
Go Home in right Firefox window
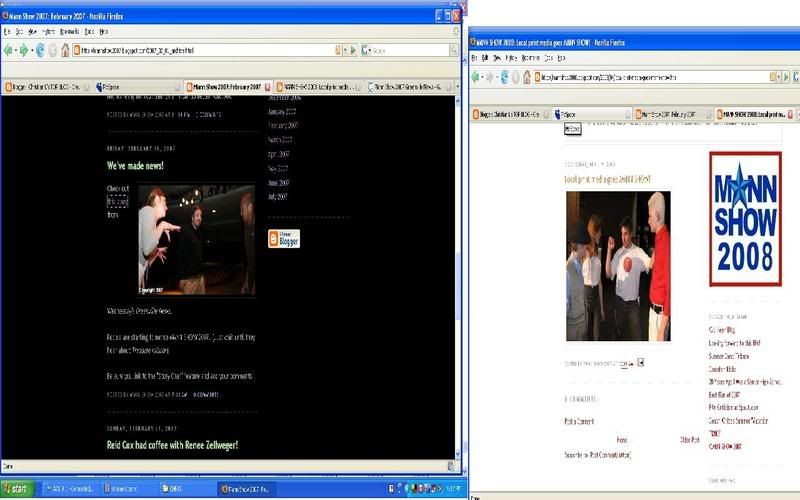pos(527,77)
